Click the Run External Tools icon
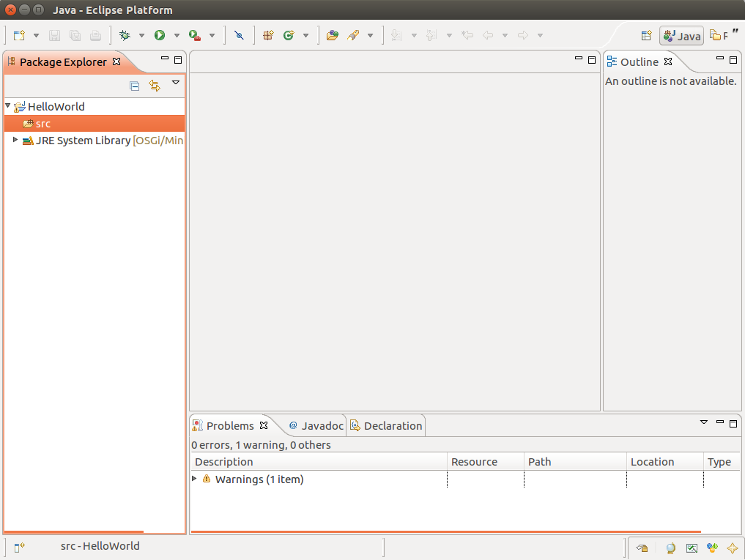745x560 pixels. click(x=195, y=36)
